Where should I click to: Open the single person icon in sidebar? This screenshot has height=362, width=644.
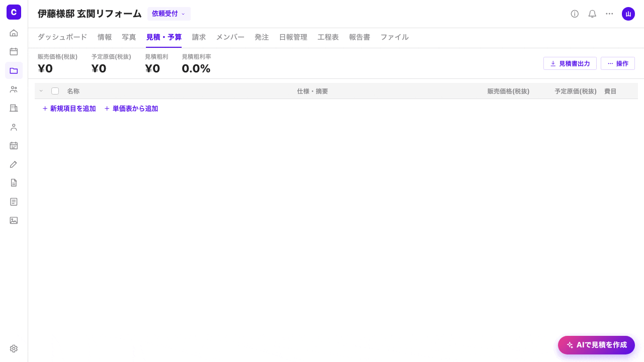coord(14,127)
